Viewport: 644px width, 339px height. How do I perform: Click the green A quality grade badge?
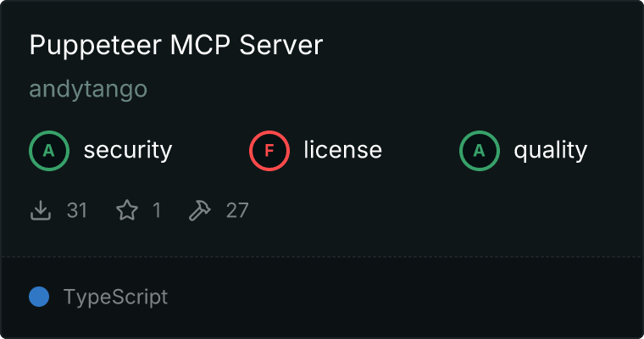point(480,151)
